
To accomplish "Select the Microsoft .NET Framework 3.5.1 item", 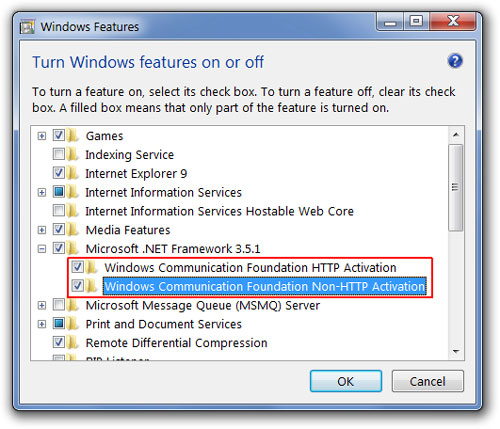I will coord(173,249).
